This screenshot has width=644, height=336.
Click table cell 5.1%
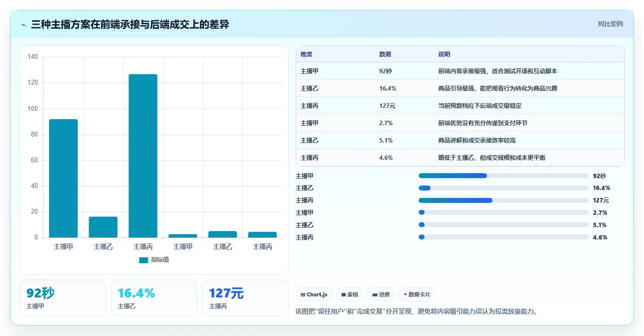pos(386,141)
